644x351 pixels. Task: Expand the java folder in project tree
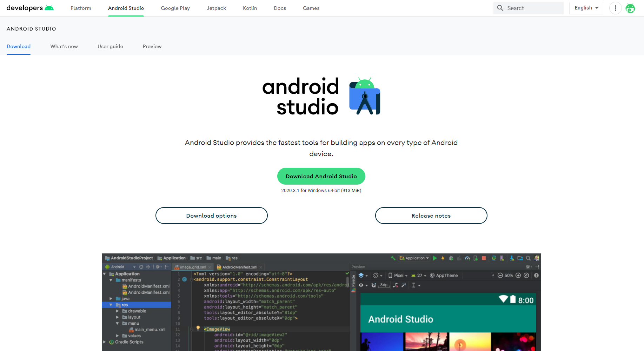pos(111,299)
